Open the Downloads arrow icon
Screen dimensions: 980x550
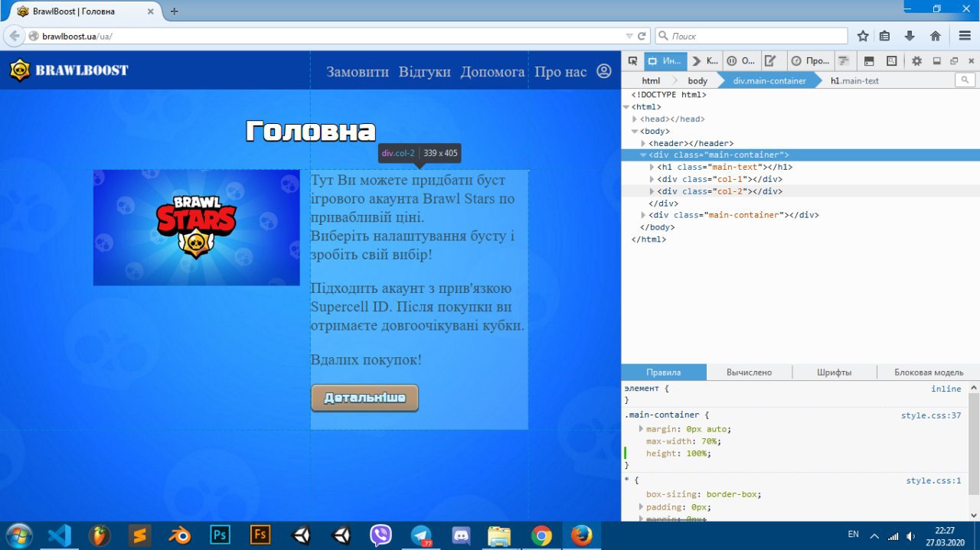(x=910, y=36)
